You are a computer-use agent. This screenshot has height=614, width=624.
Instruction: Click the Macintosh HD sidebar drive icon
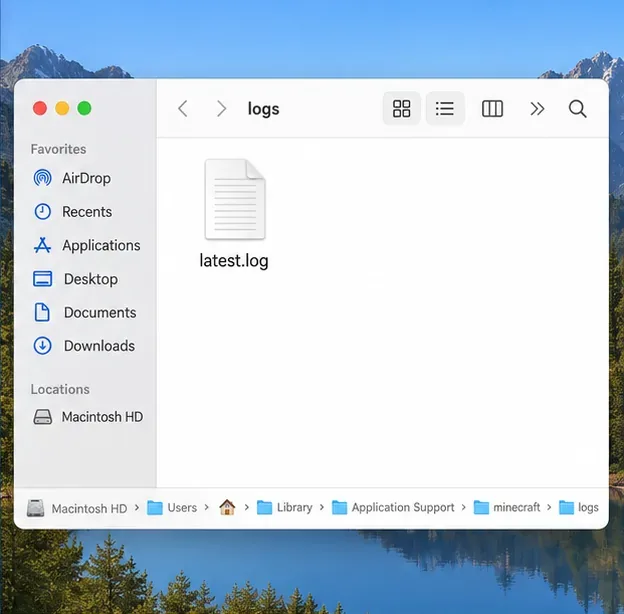[x=42, y=417]
